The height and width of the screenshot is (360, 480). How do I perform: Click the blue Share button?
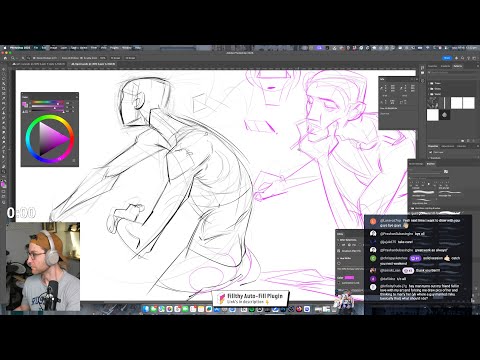click(447, 58)
